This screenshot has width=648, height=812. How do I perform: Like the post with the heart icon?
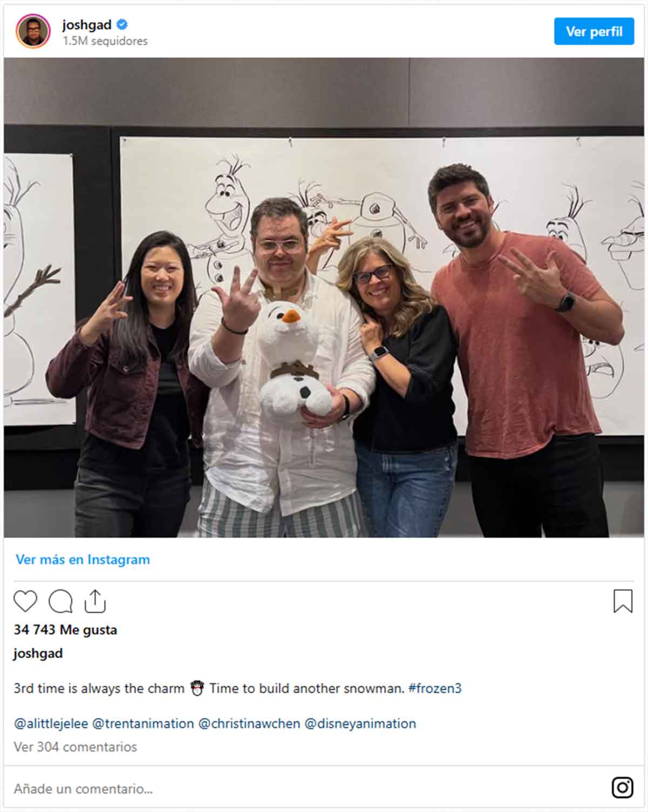[25, 601]
